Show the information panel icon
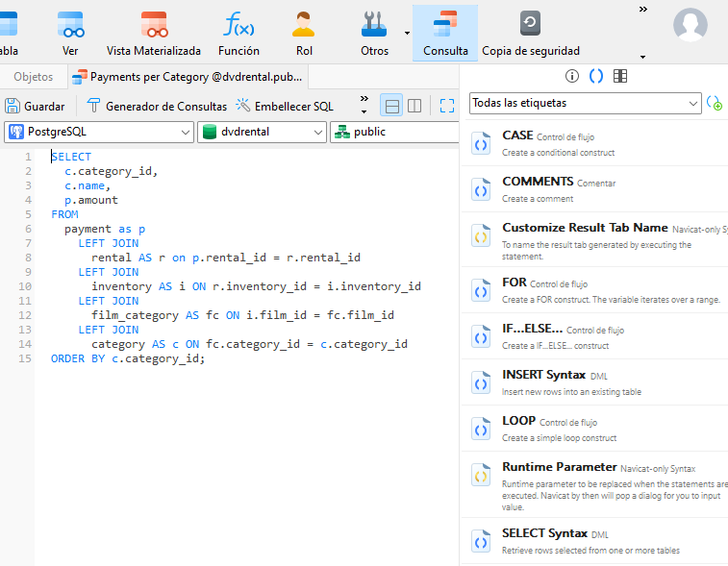Screen dimensions: 728x566 point(572,76)
